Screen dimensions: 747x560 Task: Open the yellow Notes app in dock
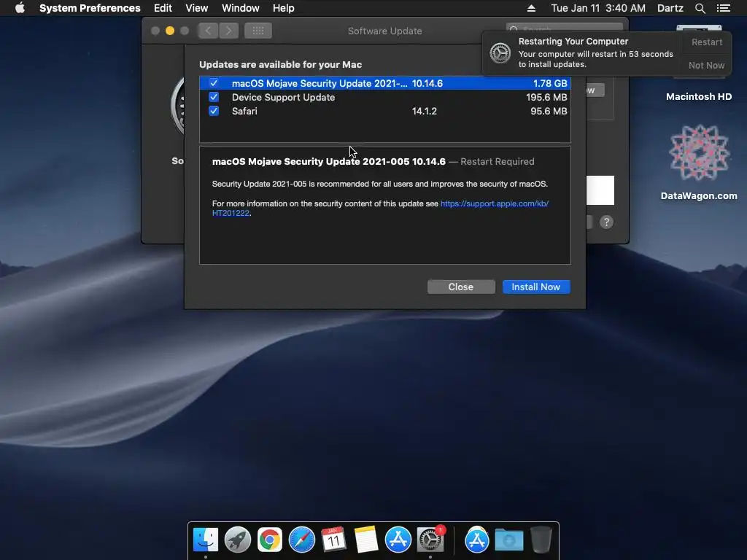tap(366, 540)
